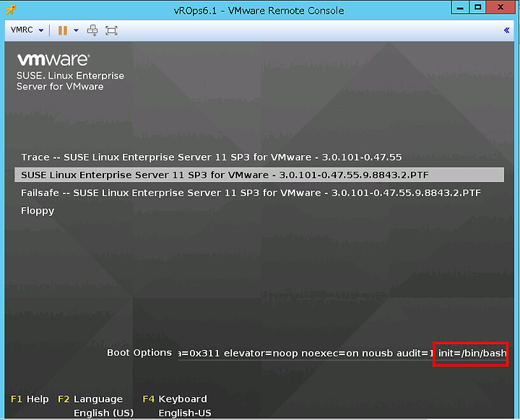The height and width of the screenshot is (420, 520).
Task: Send Ctrl+Alt+Del to the virtual machine
Action: tap(92, 30)
